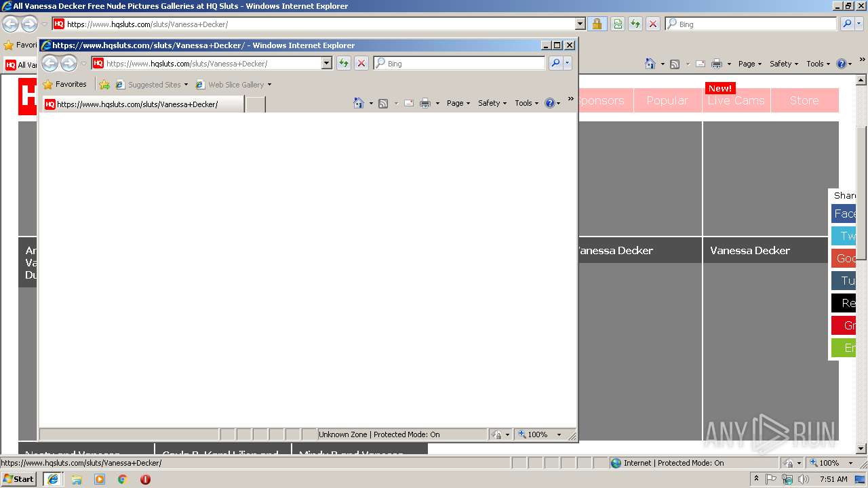Open Safety menu in front IE window
The image size is (868, 488).
(x=492, y=103)
